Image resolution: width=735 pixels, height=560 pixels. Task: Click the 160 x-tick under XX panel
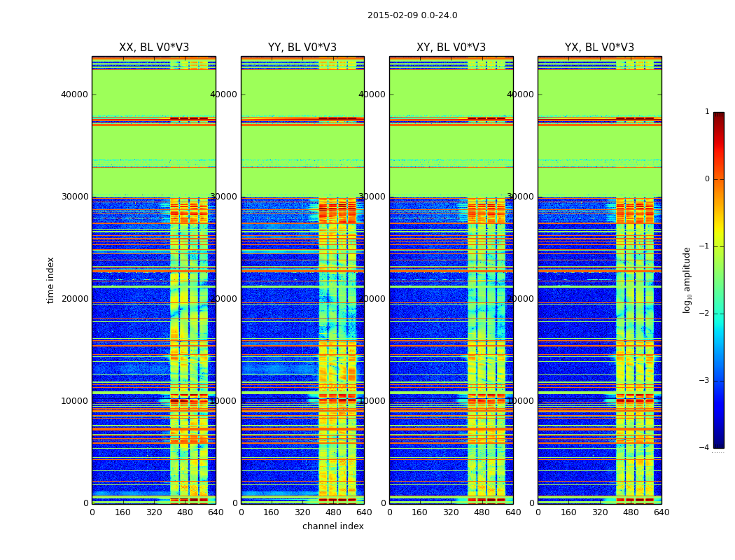click(122, 512)
